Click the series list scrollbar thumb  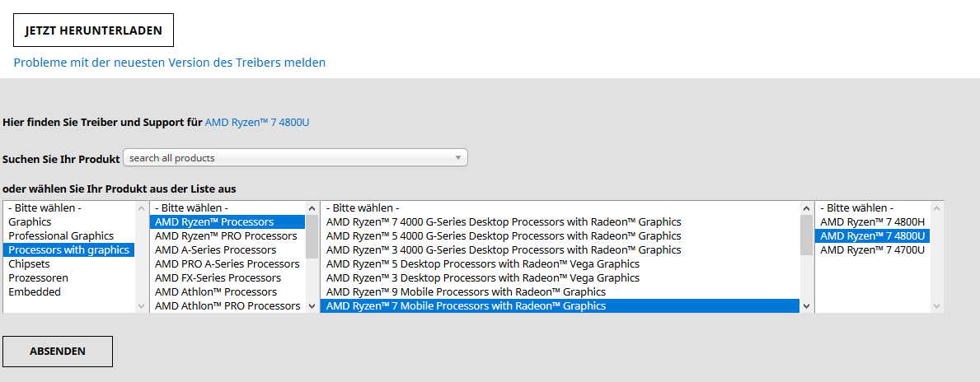pos(806,235)
